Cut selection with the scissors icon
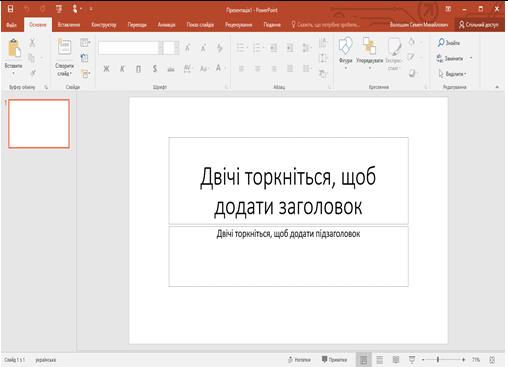508x367 pixels. [x=32, y=43]
